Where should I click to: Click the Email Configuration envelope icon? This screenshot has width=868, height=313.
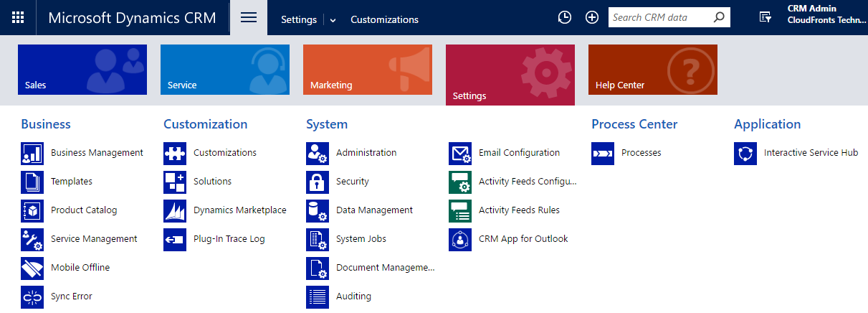460,154
